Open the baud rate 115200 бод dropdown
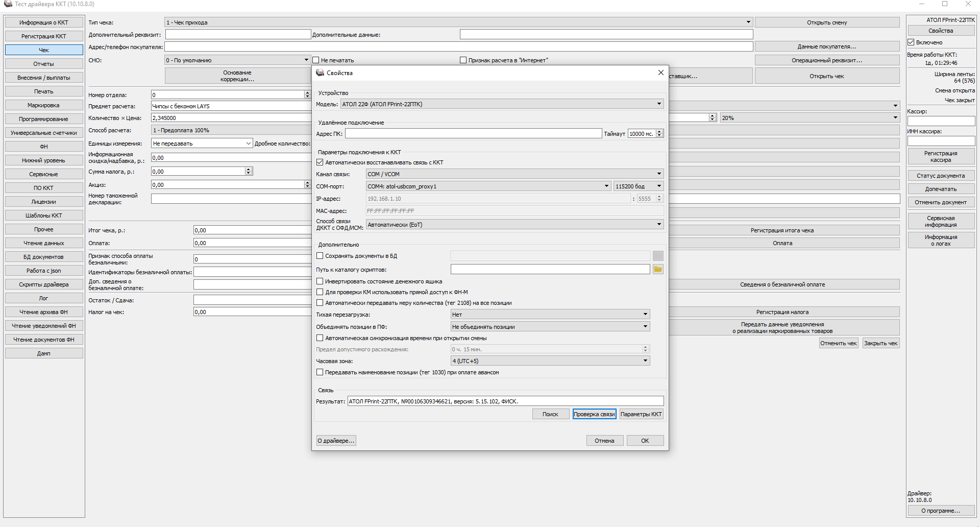Screen dimensions: 980x527 pos(659,186)
